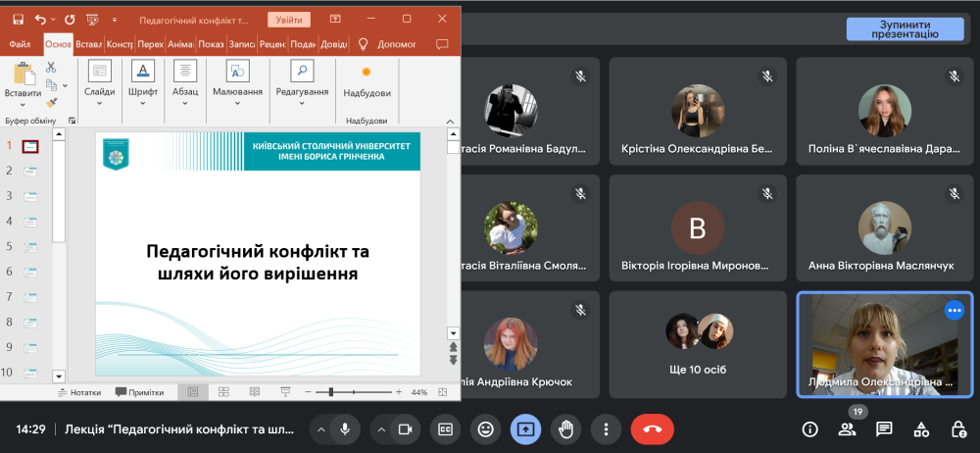980x453 pixels.
Task: Expand the Слайди ribbon group
Action: pos(99,84)
